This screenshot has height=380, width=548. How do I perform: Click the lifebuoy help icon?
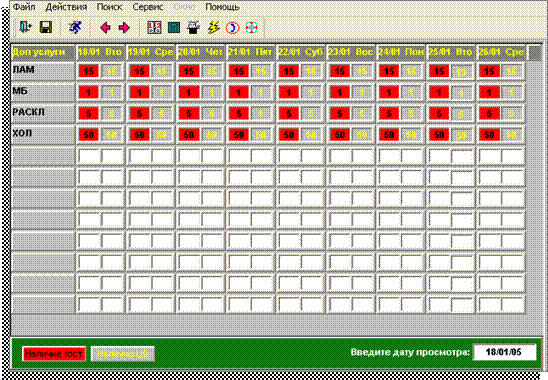(252, 28)
